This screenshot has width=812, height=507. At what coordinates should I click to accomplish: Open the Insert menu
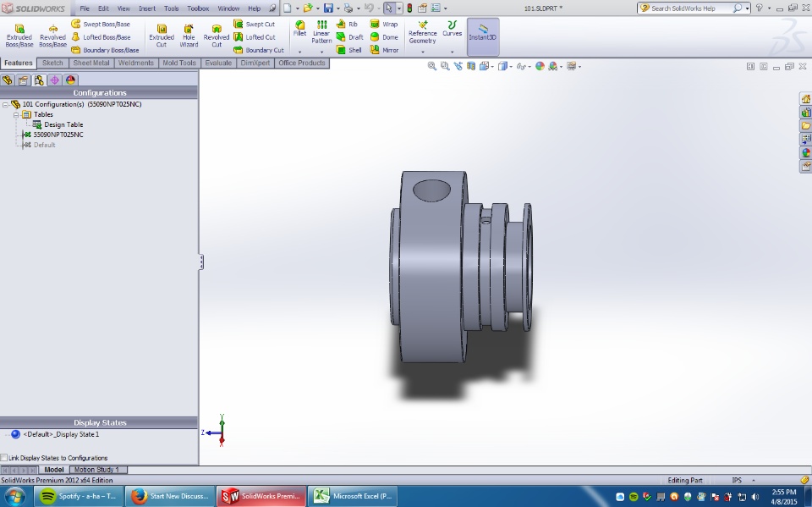pos(147,8)
